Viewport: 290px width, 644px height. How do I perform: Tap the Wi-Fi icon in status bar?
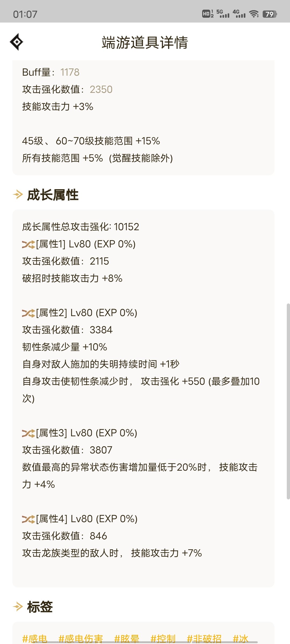tap(254, 14)
